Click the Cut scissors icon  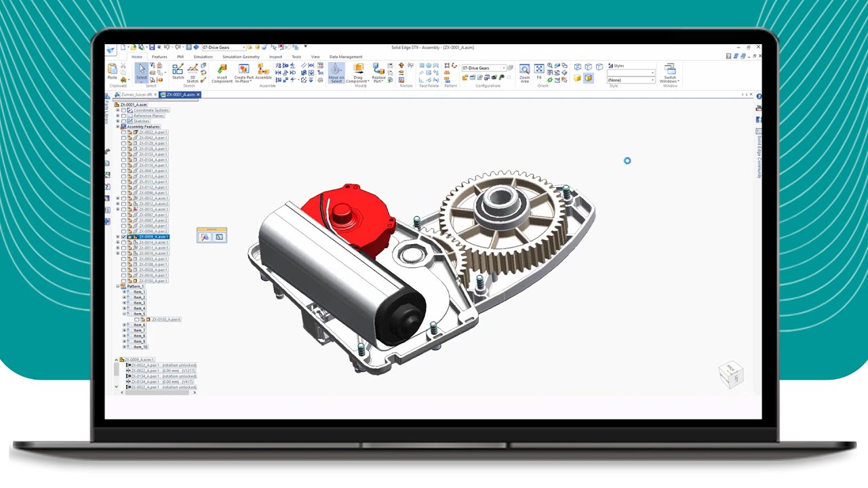tap(123, 66)
